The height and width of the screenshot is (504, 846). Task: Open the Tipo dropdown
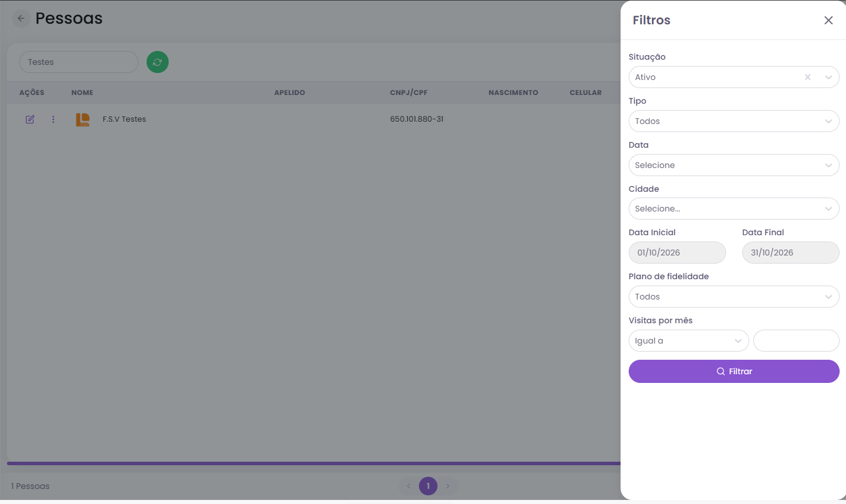[734, 121]
